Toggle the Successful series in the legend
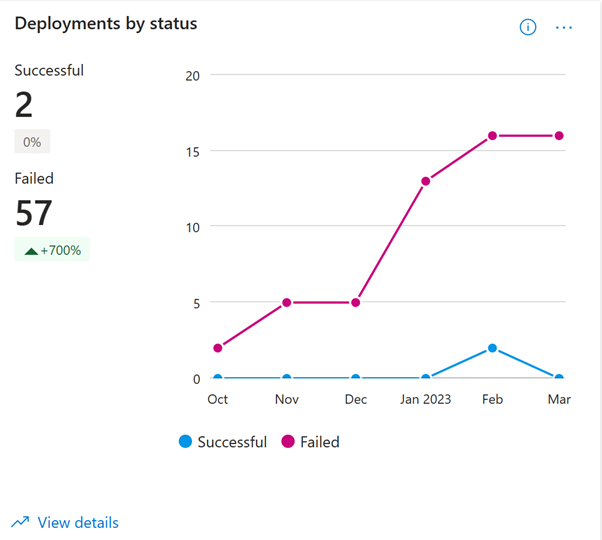 223,442
